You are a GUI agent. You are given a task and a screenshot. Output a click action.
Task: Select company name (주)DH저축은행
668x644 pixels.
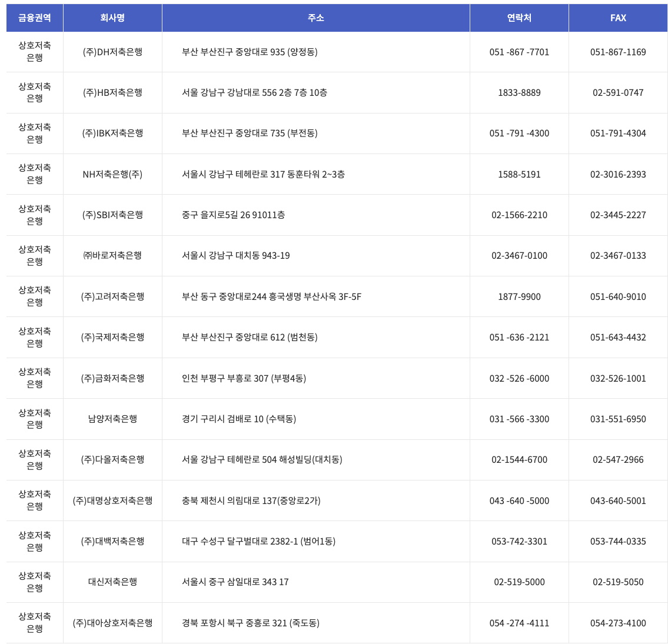(112, 52)
